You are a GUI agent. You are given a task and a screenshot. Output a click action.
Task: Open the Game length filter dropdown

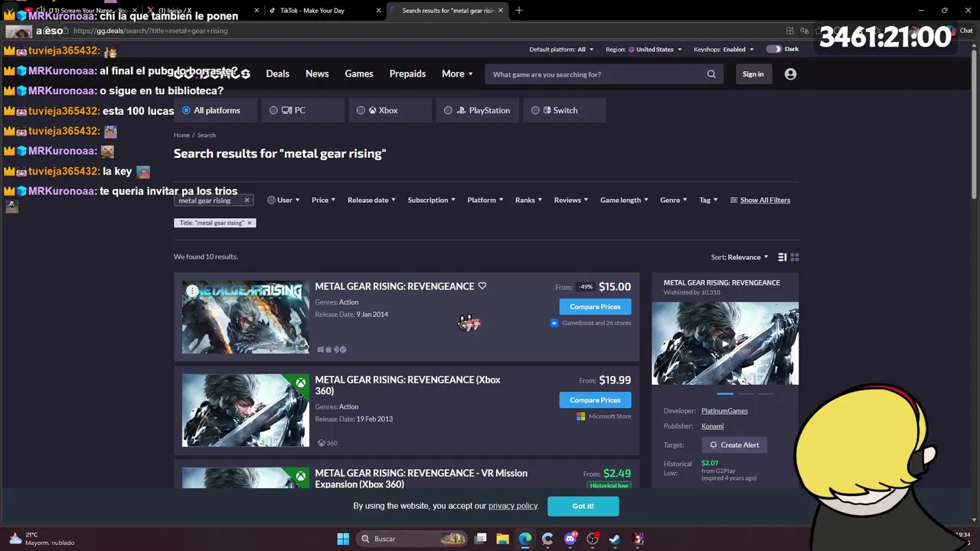(624, 201)
